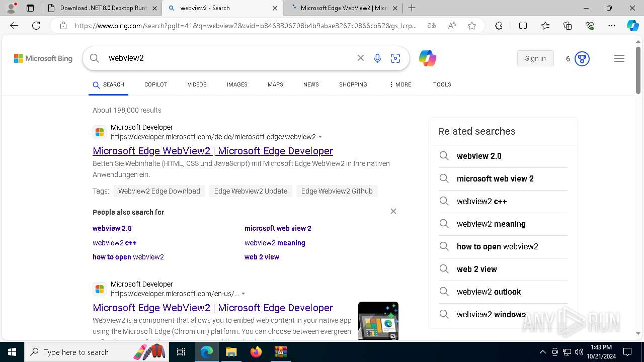Viewport: 644px width, 362px height.
Task: Open the WebView2 result thumbnail image
Action: click(x=378, y=321)
